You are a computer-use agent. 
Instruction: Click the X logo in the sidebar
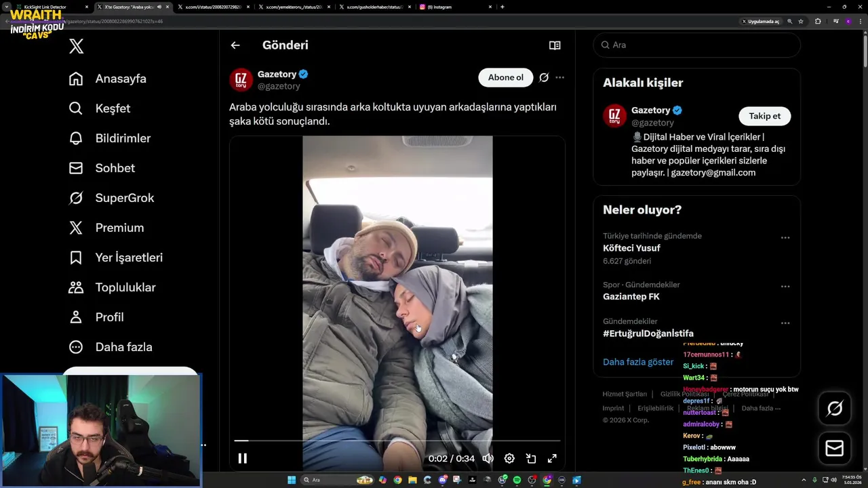tap(77, 46)
